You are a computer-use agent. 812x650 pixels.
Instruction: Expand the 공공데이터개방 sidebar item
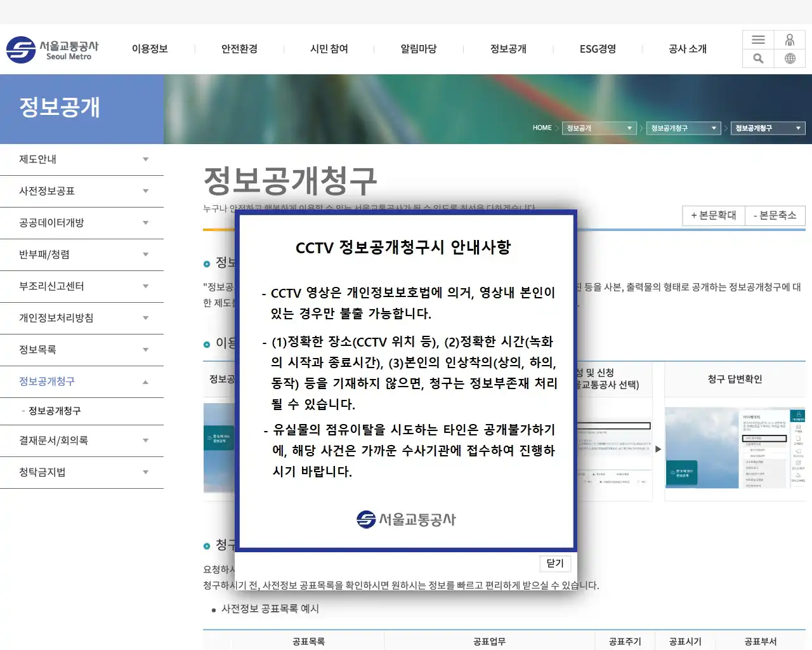click(x=82, y=223)
